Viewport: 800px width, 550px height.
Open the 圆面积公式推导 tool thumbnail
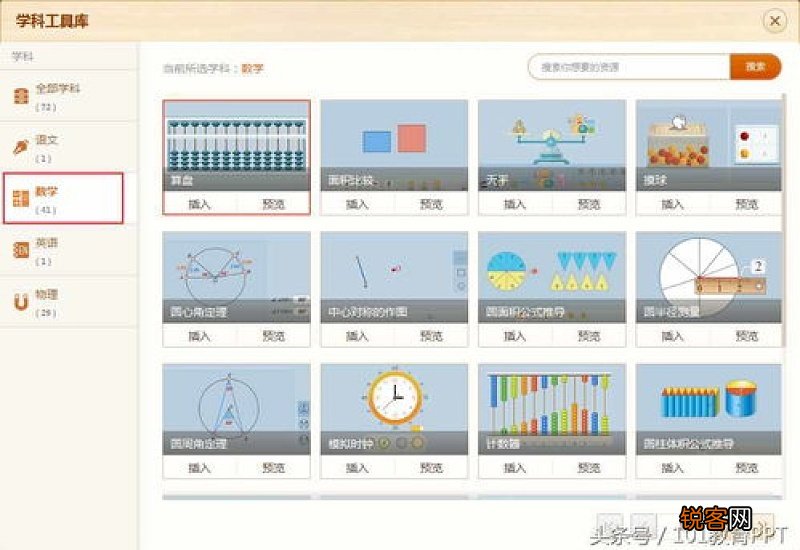(552, 277)
